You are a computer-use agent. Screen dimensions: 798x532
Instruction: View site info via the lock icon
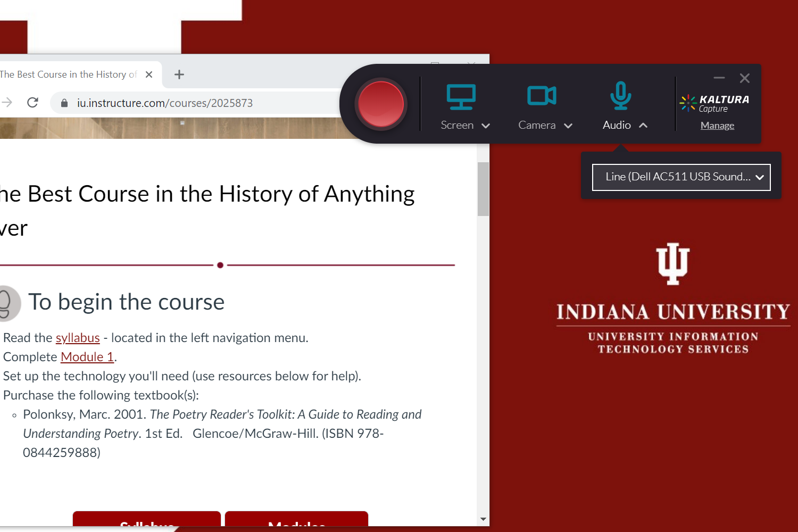coord(64,103)
